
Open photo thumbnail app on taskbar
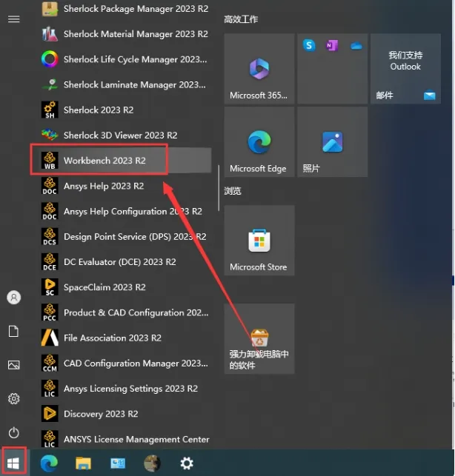[152, 463]
